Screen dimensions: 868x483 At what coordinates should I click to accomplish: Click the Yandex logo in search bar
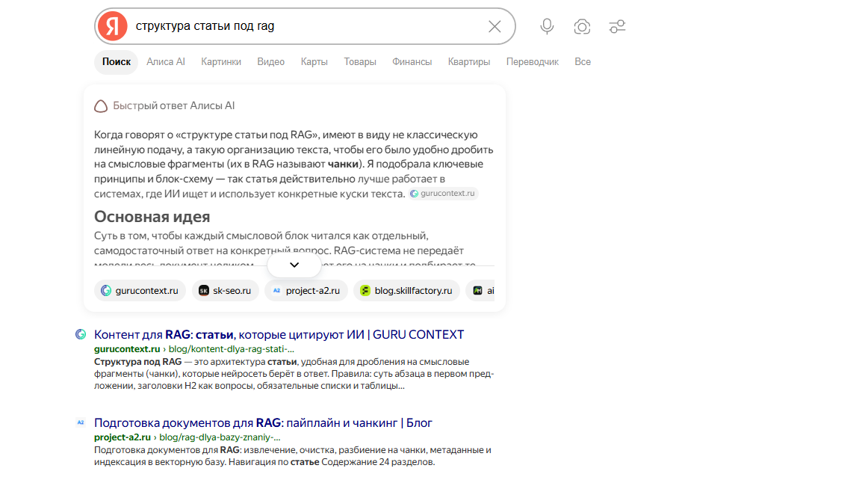(x=112, y=26)
